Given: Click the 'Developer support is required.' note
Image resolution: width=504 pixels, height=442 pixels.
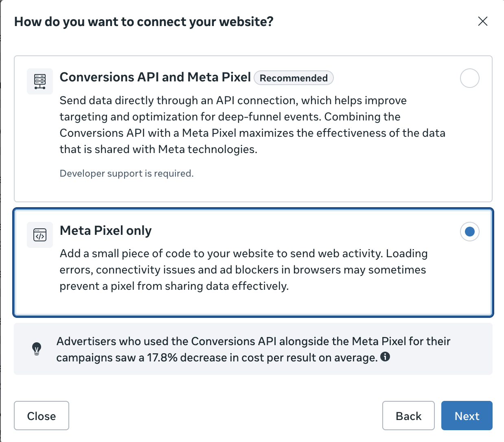Looking at the screenshot, I should click(x=127, y=173).
